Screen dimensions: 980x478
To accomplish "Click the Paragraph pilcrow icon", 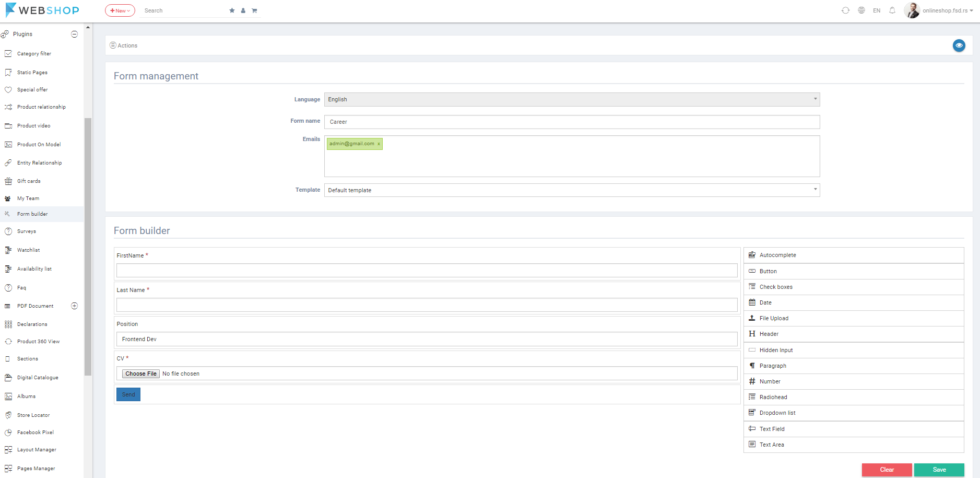I will pos(752,366).
